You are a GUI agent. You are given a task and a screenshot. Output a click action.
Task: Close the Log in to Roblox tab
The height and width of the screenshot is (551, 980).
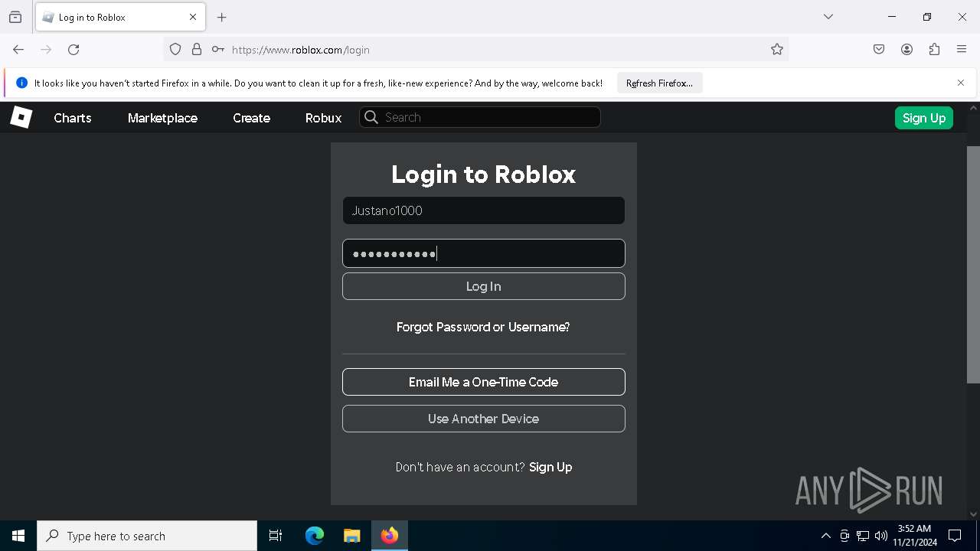click(193, 17)
